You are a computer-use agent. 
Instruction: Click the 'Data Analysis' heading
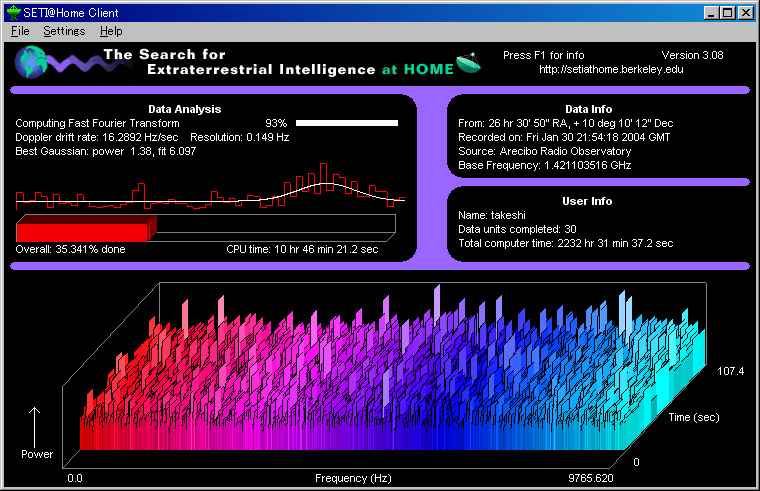click(x=185, y=110)
